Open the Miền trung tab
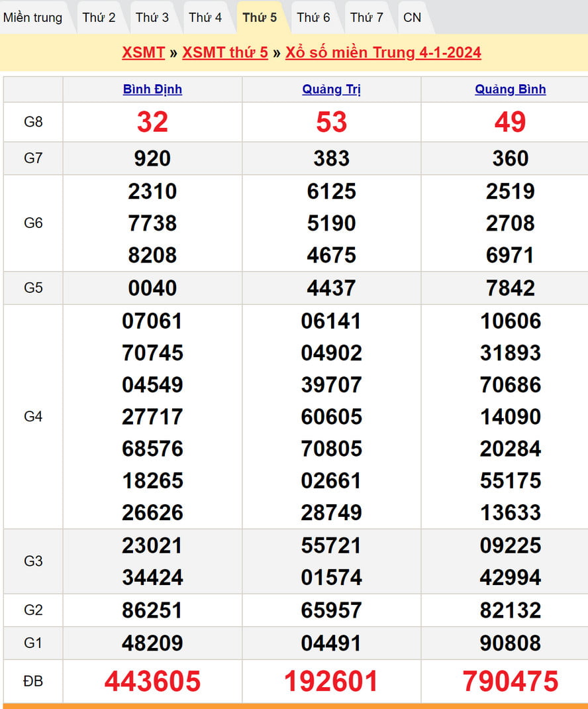 coord(33,18)
